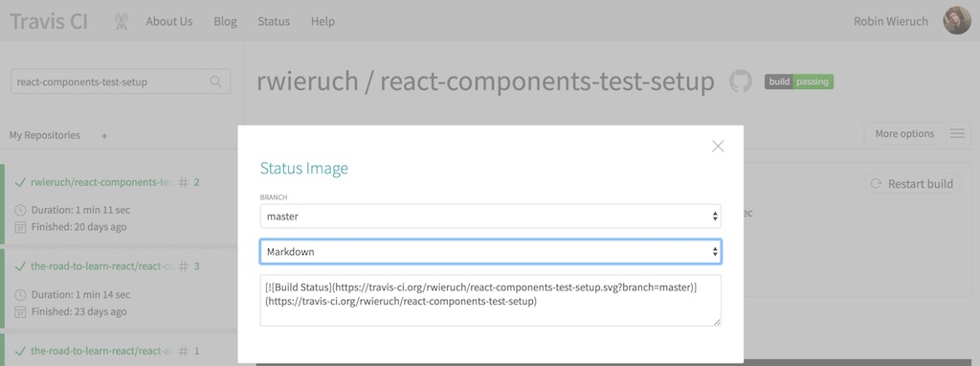Viewport: 980px width, 366px height.
Task: Click the Build Status markdown text area
Action: point(491,300)
